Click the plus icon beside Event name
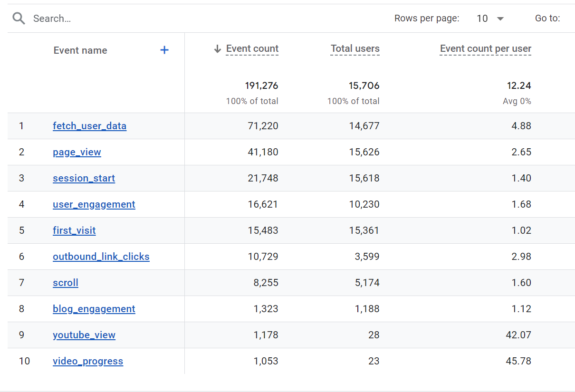The height and width of the screenshot is (392, 575). tap(164, 50)
